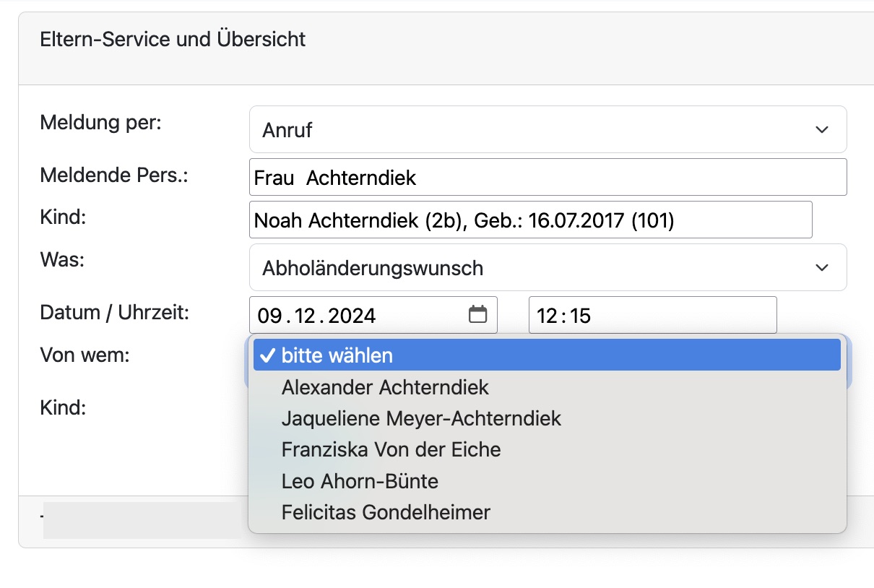
Task: Open the 'Was' reason dropdown
Action: pos(548,267)
